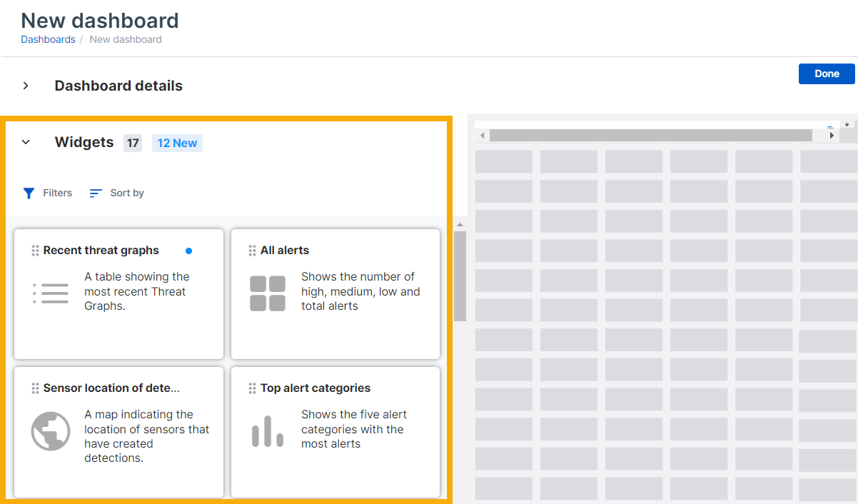Click the globe icon in Sensor location widget
This screenshot has height=504, width=858.
[x=51, y=431]
